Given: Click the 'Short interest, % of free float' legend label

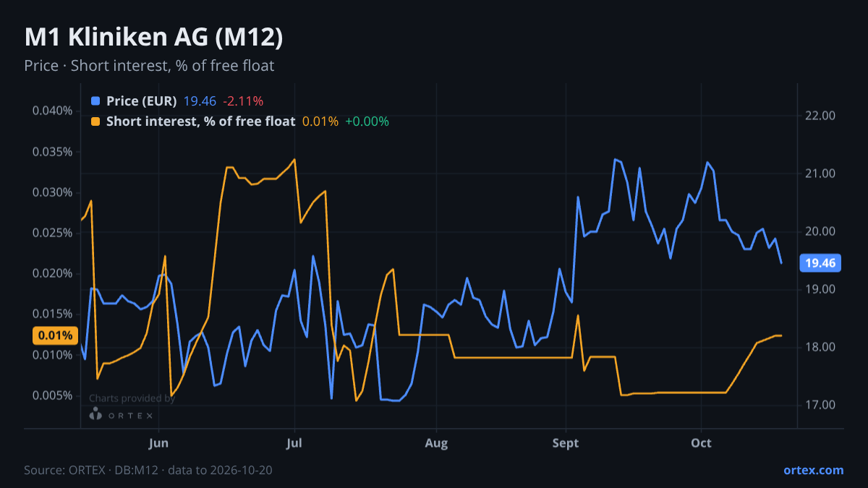Looking at the screenshot, I should 200,121.
